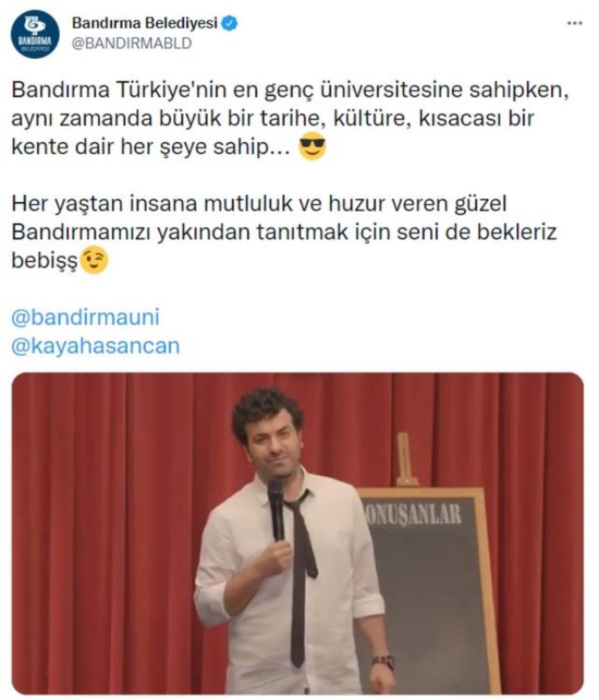599x700 pixels.
Task: Click the second paragraph about Bandırmamızı
Action: pyautogui.click(x=284, y=232)
